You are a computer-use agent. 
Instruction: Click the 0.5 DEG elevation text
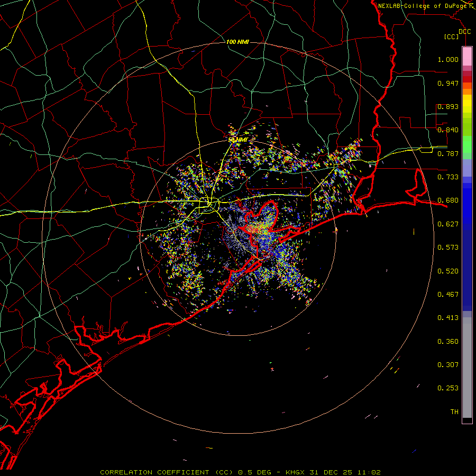(x=255, y=472)
